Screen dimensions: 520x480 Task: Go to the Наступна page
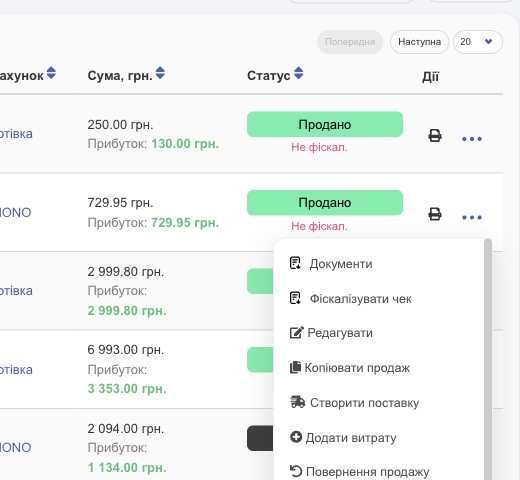pyautogui.click(x=420, y=42)
